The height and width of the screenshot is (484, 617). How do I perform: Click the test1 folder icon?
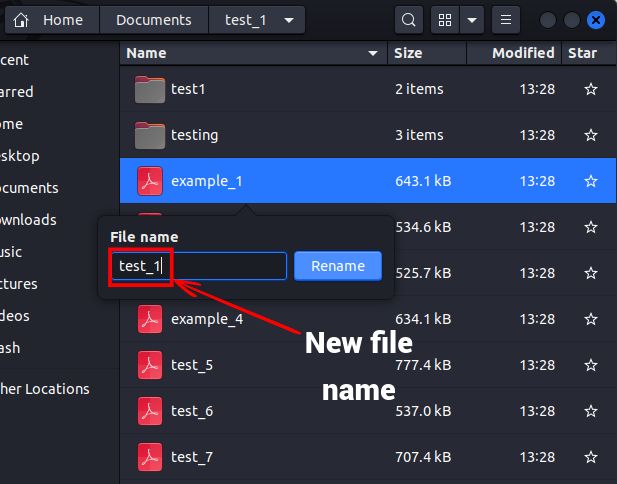149,89
